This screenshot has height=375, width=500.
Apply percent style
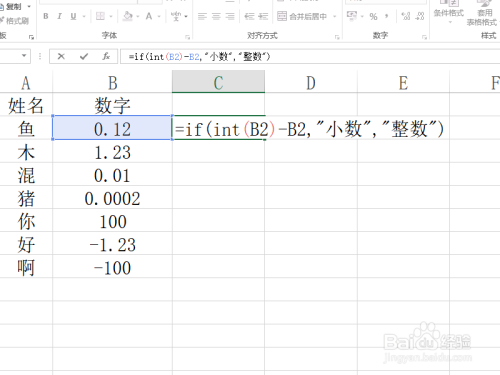pyautogui.click(x=373, y=16)
